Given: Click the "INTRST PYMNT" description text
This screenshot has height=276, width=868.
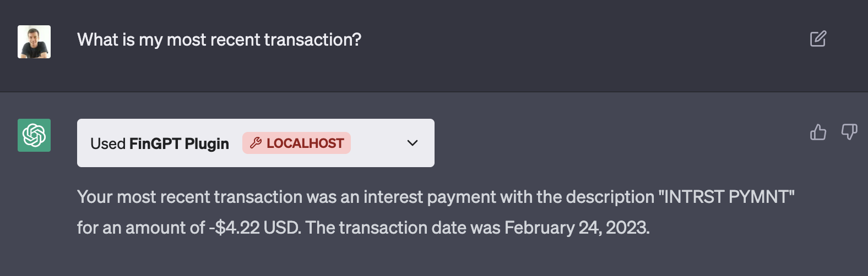Looking at the screenshot, I should coord(727,197).
